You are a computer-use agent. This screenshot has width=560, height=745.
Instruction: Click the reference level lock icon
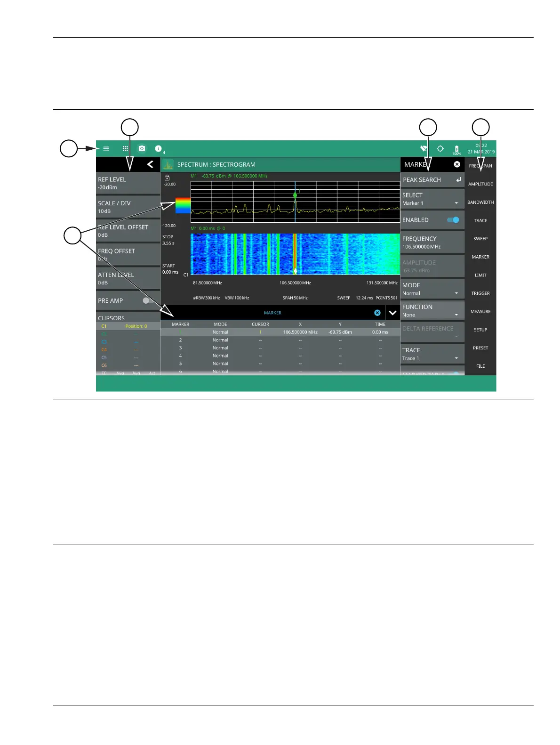167,178
